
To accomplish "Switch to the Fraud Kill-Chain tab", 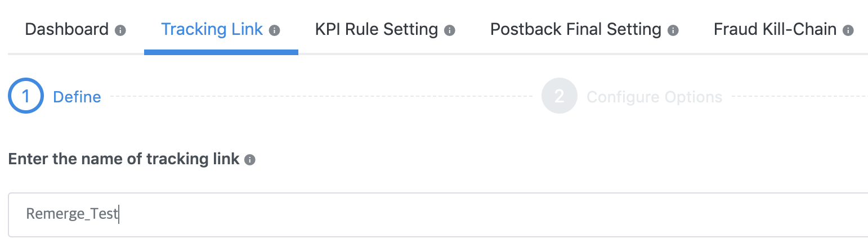I will (775, 29).
